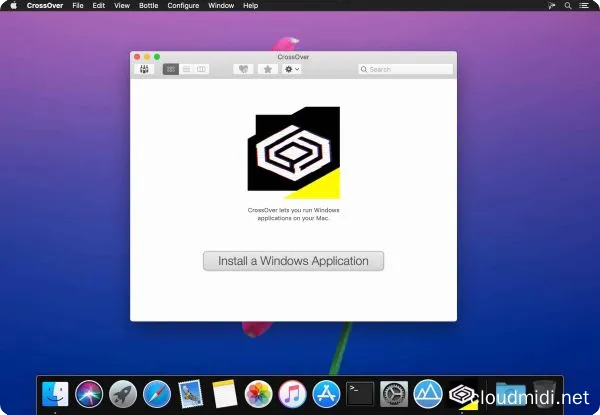Click the bottles icon in CrossOver toolbar
Image resolution: width=600 pixels, height=415 pixels.
tap(144, 69)
